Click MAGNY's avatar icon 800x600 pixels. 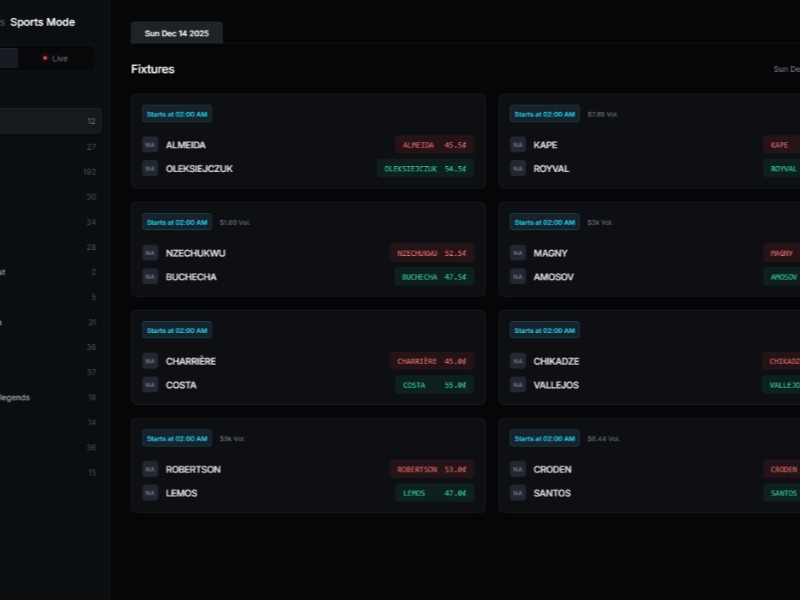click(x=518, y=253)
